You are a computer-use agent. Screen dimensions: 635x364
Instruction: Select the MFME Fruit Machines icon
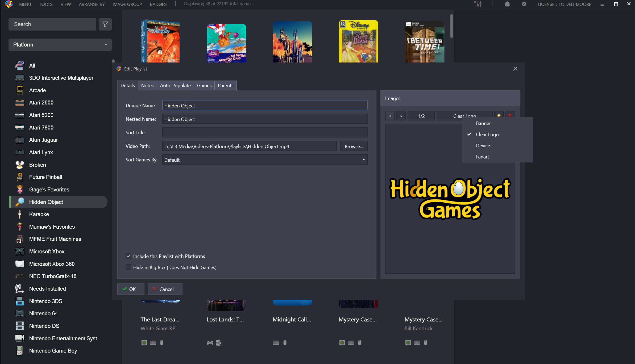20,239
